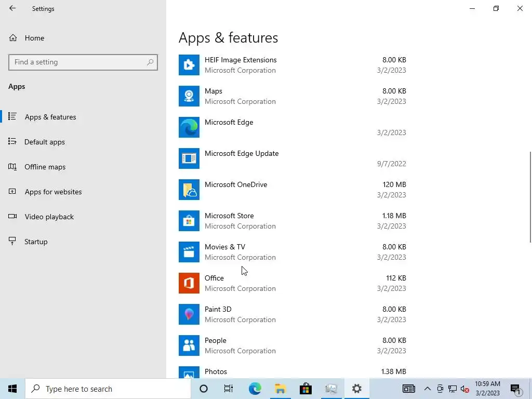Go back with the Settings back arrow

pyautogui.click(x=12, y=8)
